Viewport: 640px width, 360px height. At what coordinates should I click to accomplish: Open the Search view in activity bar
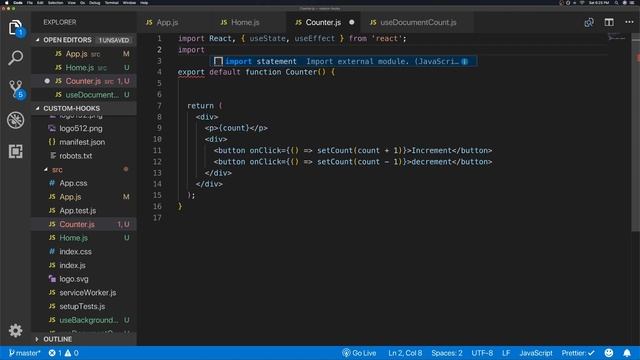point(16,58)
